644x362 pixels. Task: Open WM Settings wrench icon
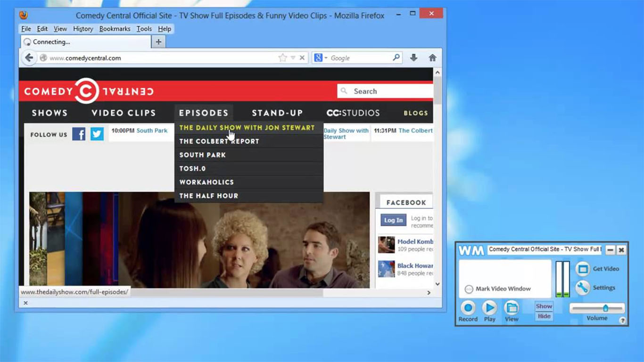coord(583,288)
